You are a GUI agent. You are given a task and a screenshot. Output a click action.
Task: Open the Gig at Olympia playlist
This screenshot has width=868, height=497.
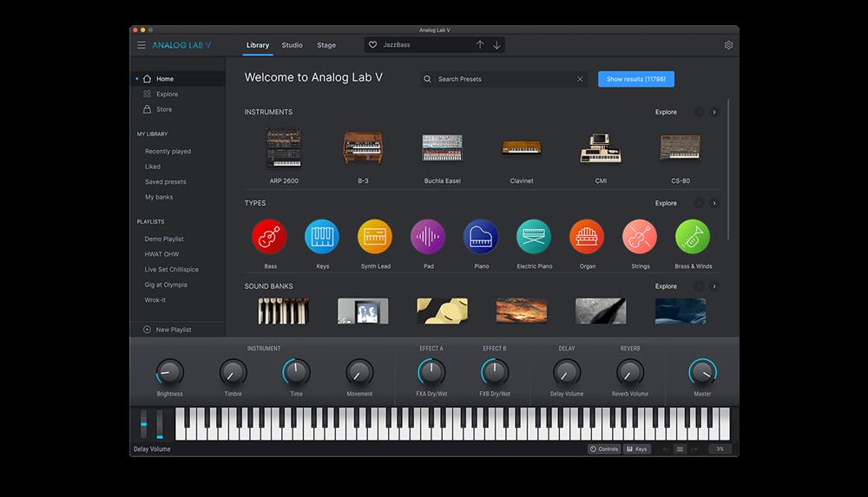tap(166, 284)
